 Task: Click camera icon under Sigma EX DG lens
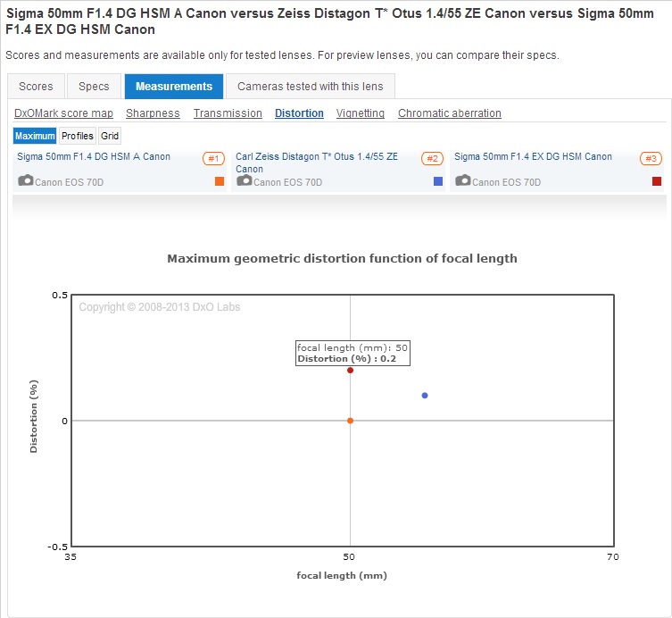462,181
